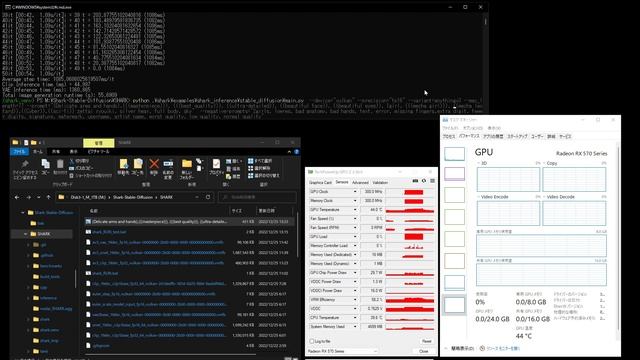Click Invert Selection in Explorer ribbon
Screen dimensions: 640x360
264,176
